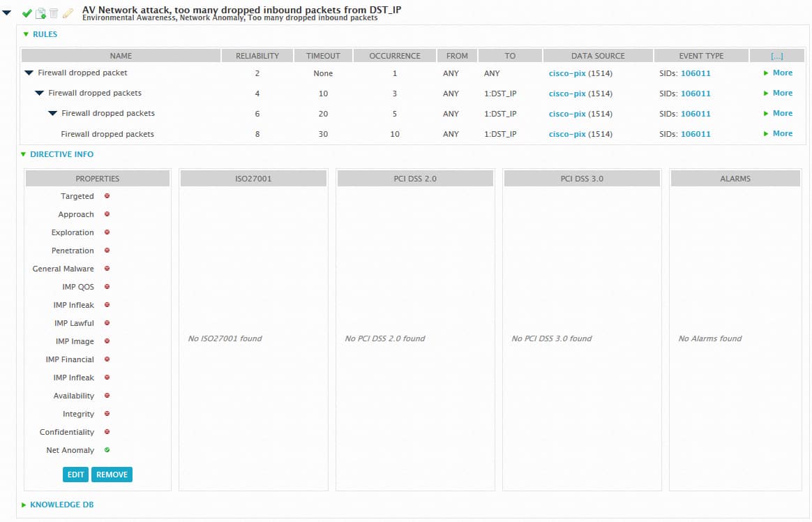The height and width of the screenshot is (522, 812).
Task: Select the last Firewall dropped packets rule, reliability 8
Action: pyautogui.click(x=107, y=134)
